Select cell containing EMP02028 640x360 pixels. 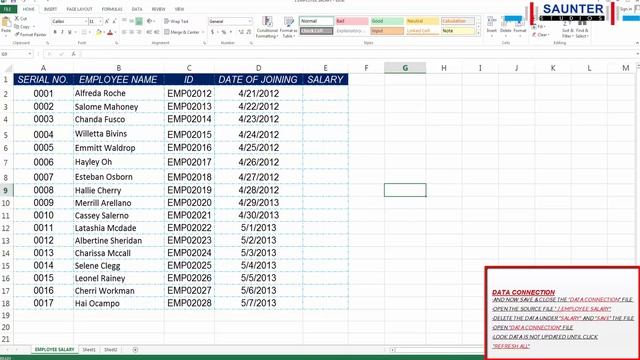tap(189, 303)
